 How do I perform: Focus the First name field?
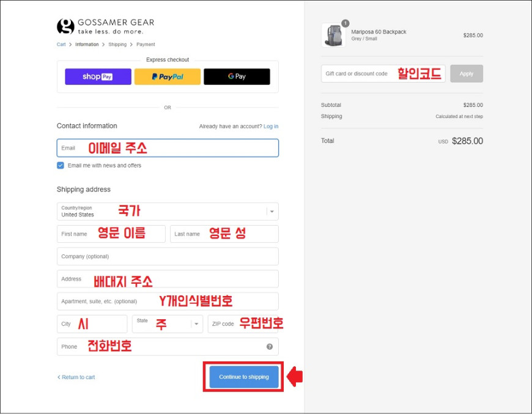coord(111,234)
